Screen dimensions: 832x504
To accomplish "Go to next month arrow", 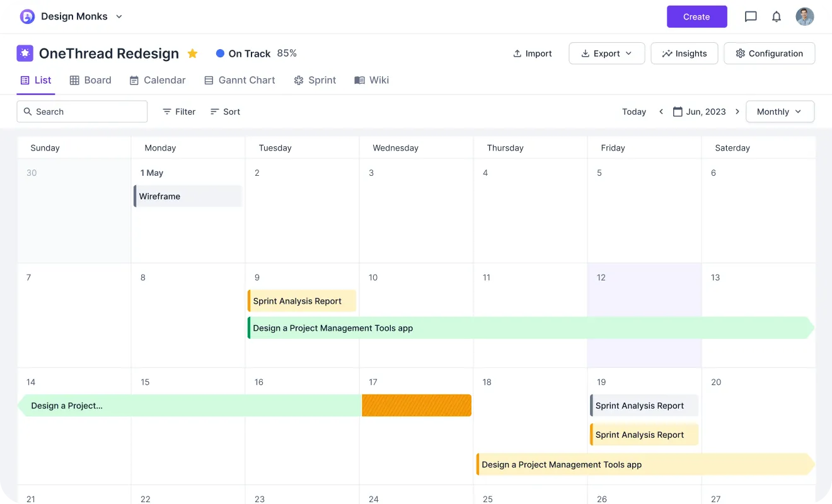I will (737, 112).
